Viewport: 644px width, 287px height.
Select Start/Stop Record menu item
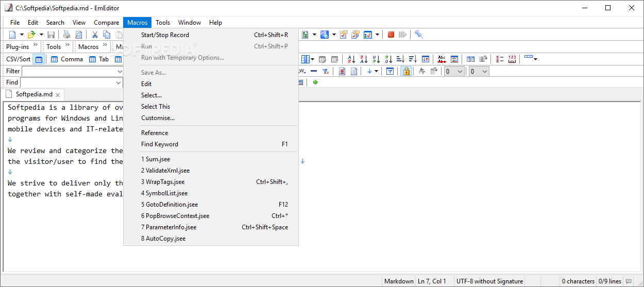[x=211, y=35]
